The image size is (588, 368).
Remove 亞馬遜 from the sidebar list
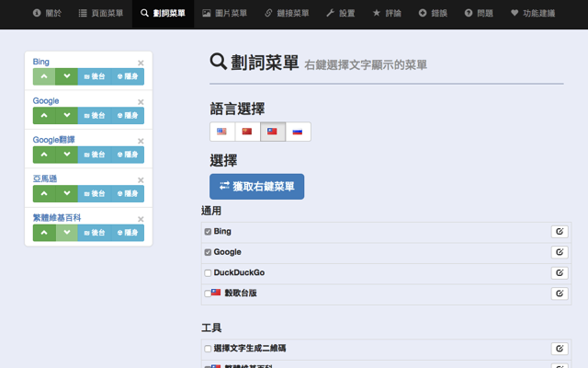[x=141, y=180]
